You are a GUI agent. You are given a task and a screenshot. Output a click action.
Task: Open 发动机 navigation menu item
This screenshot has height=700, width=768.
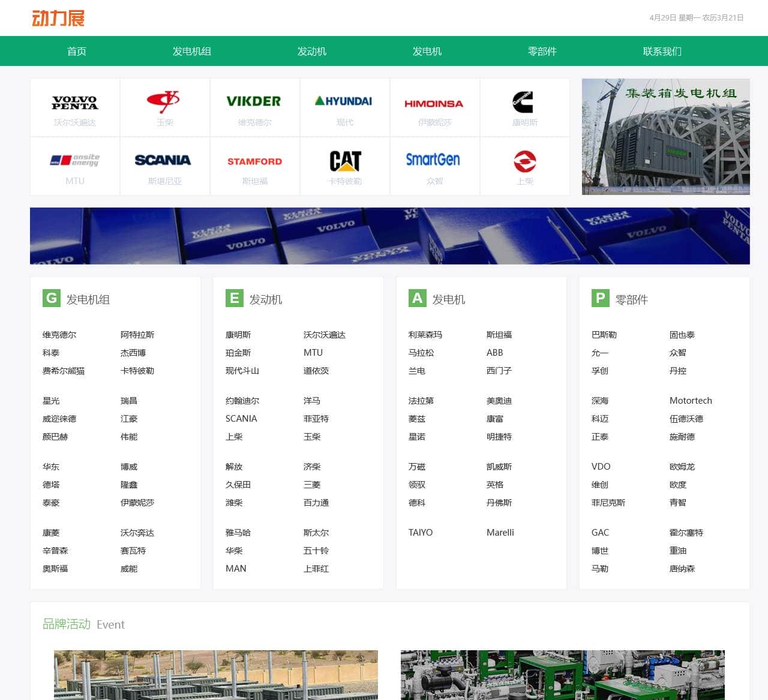[x=312, y=51]
